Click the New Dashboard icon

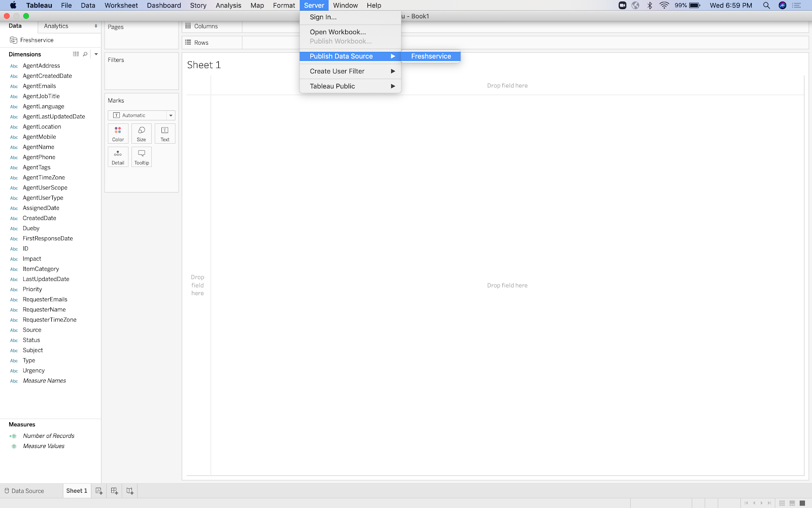click(x=114, y=491)
